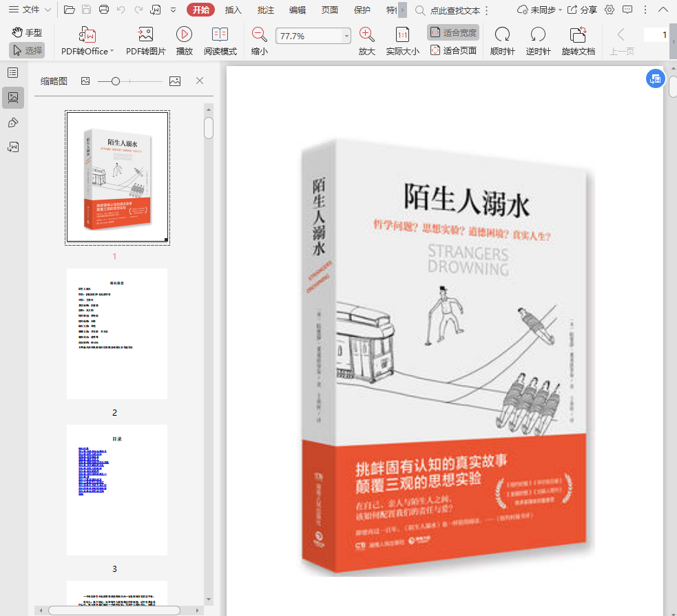The width and height of the screenshot is (677, 616).
Task: Select page 2 thumbnail
Action: [x=117, y=333]
